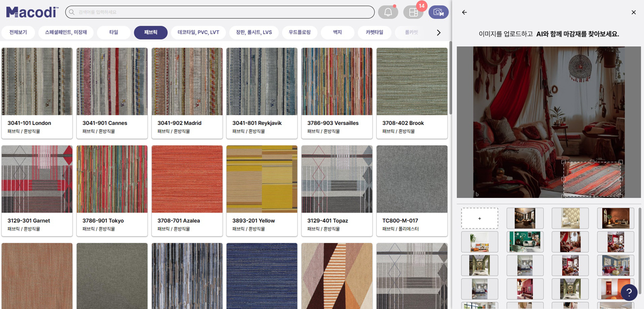Open the moodboard grid icon with badge 14
The height and width of the screenshot is (309, 644).
(413, 12)
